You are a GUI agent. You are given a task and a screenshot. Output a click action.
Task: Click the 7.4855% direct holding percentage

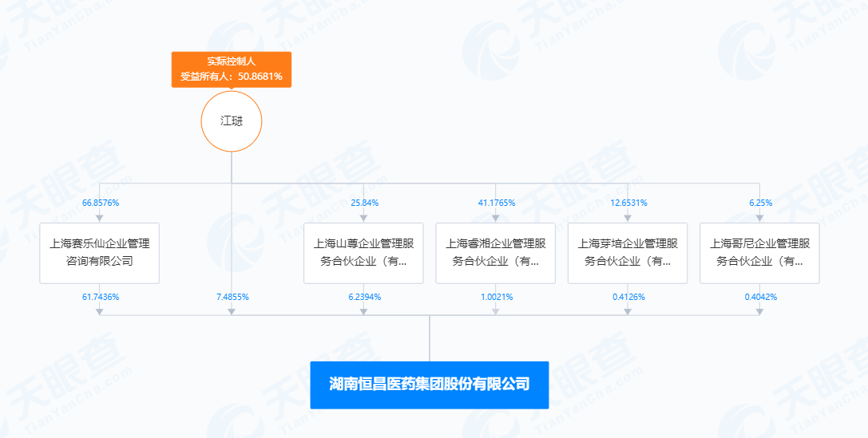232,297
